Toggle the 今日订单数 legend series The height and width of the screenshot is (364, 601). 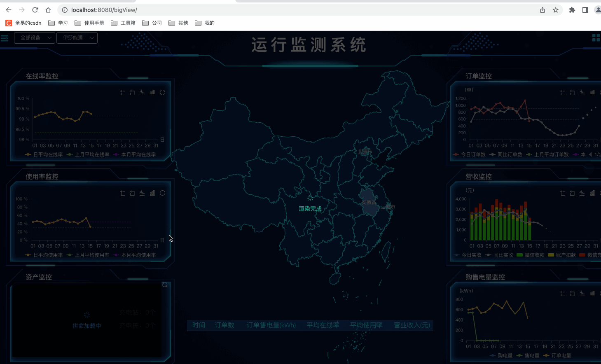tap(470, 155)
